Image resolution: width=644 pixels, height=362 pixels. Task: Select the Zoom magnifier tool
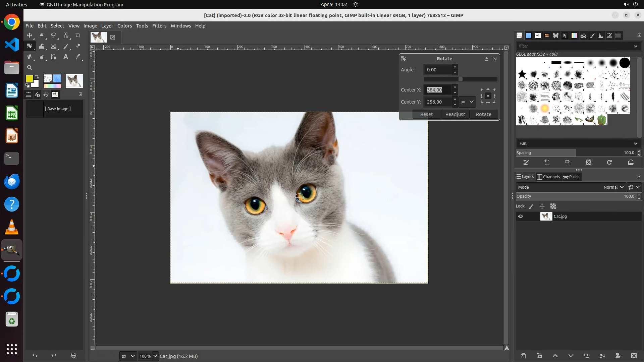(x=30, y=67)
